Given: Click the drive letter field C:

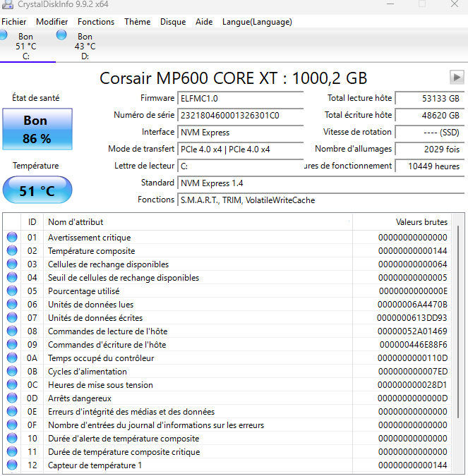Looking at the screenshot, I should point(241,166).
